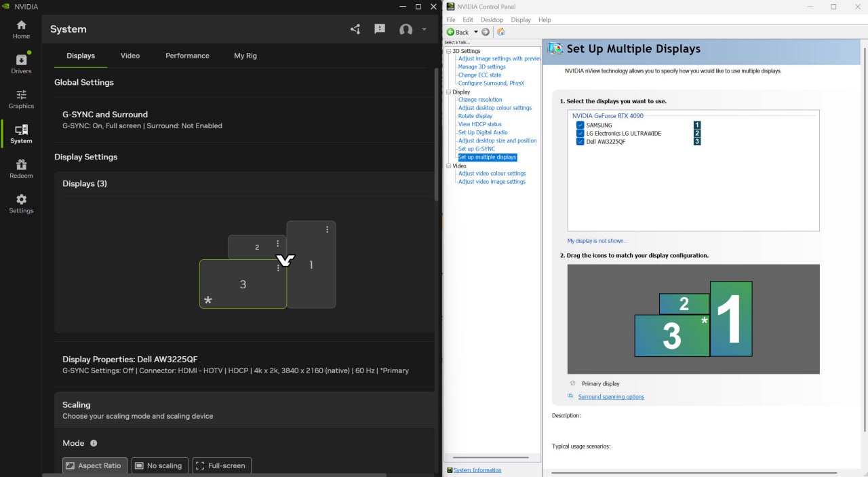Open Surround spanning options link
The image size is (868, 477).
tap(611, 396)
